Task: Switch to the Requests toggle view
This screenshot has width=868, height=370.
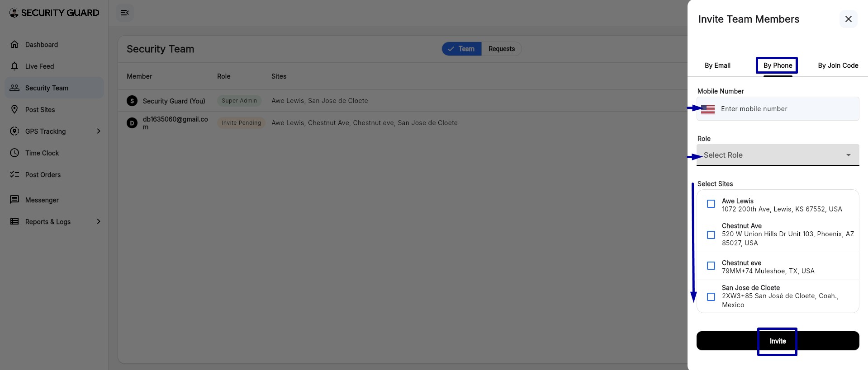Action: [x=502, y=49]
